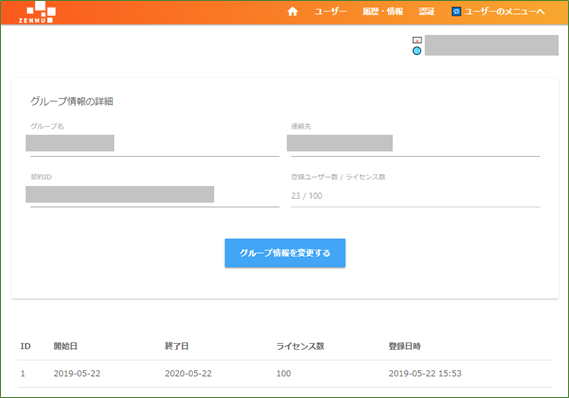This screenshot has width=569, height=398.
Task: Click the ID column header
Action: (x=25, y=346)
